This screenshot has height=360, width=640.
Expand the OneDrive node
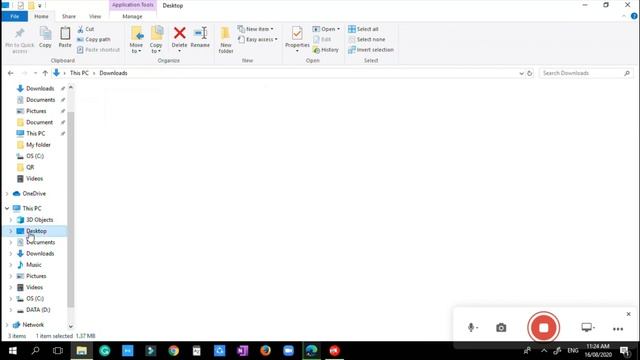[7, 194]
